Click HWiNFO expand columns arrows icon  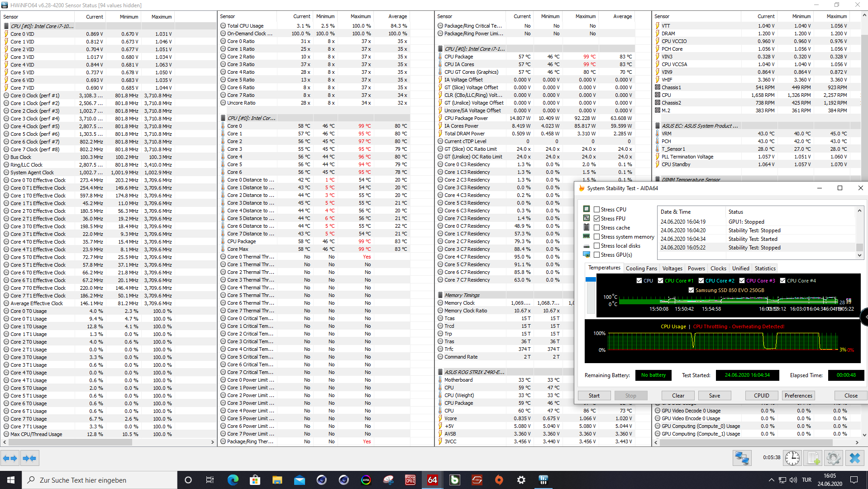tap(10, 458)
